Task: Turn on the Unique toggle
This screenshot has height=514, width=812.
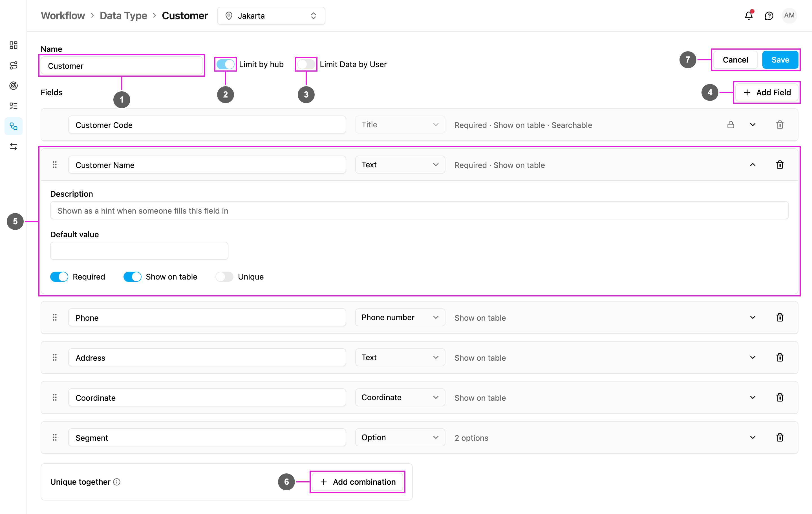Action: [224, 277]
